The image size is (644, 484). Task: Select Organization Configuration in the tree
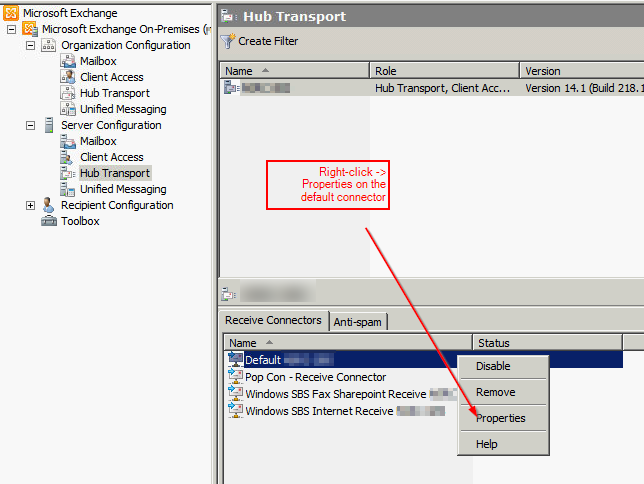tap(126, 45)
